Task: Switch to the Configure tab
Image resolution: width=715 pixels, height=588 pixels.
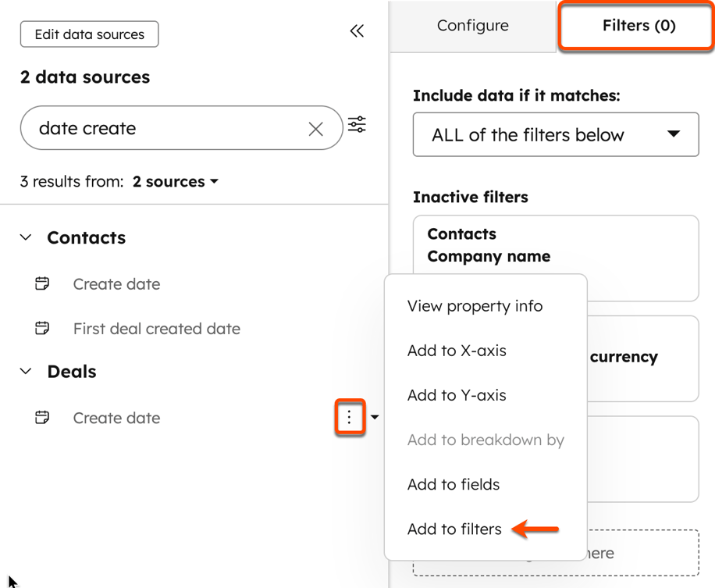Action: 472,26
